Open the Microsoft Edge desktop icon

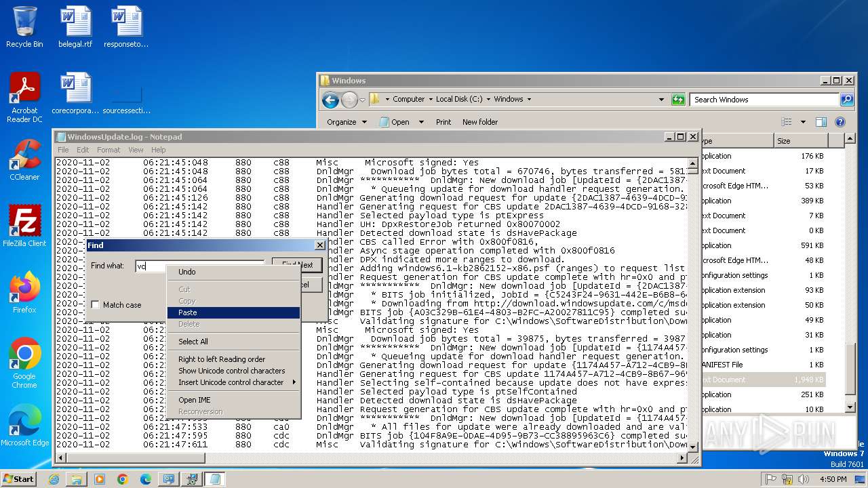coord(24,425)
